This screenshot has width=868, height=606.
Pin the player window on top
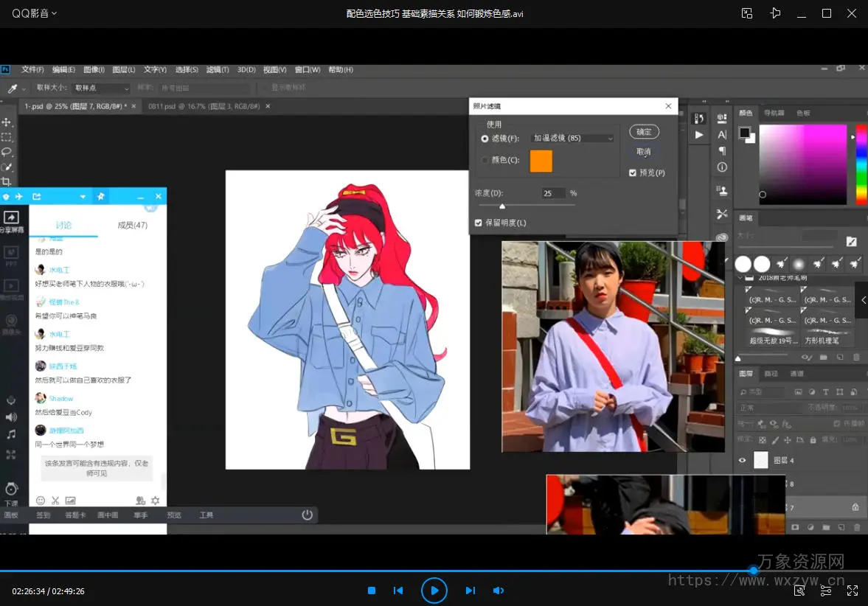775,13
